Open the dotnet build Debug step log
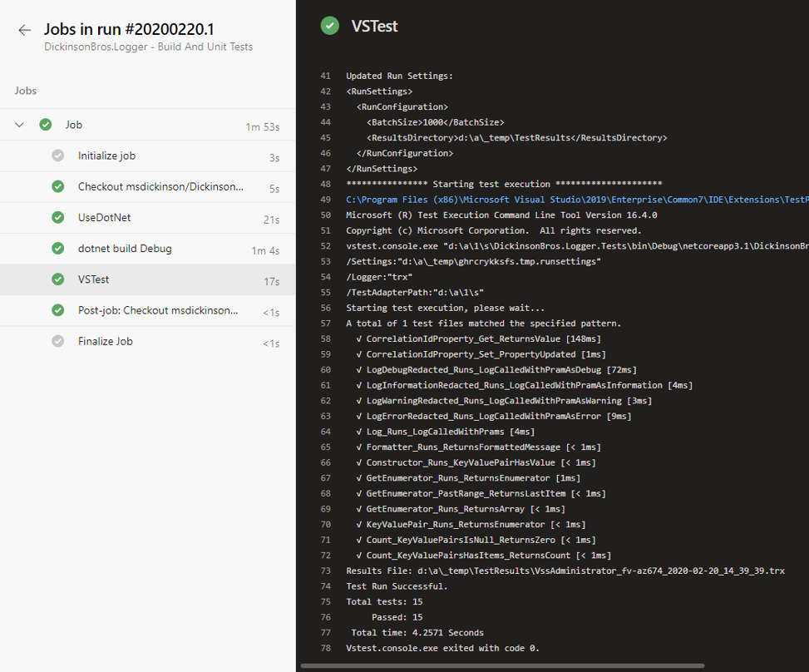The width and height of the screenshot is (809, 672). click(x=147, y=249)
